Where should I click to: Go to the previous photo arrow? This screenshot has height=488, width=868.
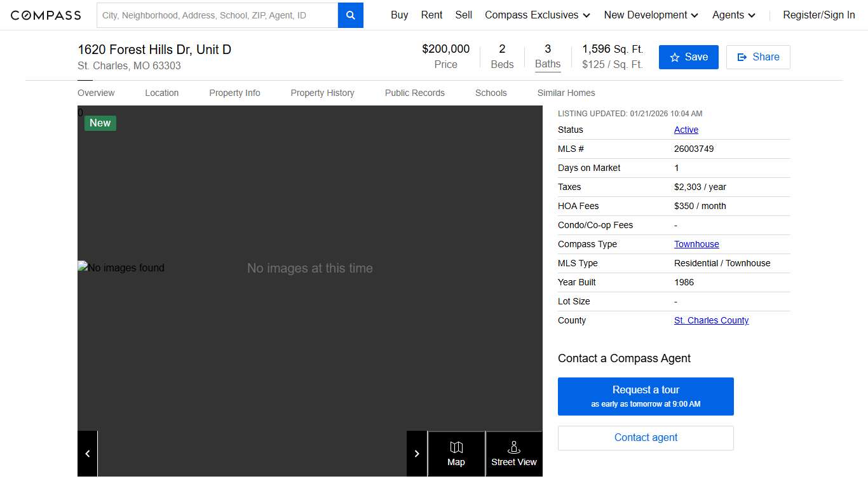88,454
